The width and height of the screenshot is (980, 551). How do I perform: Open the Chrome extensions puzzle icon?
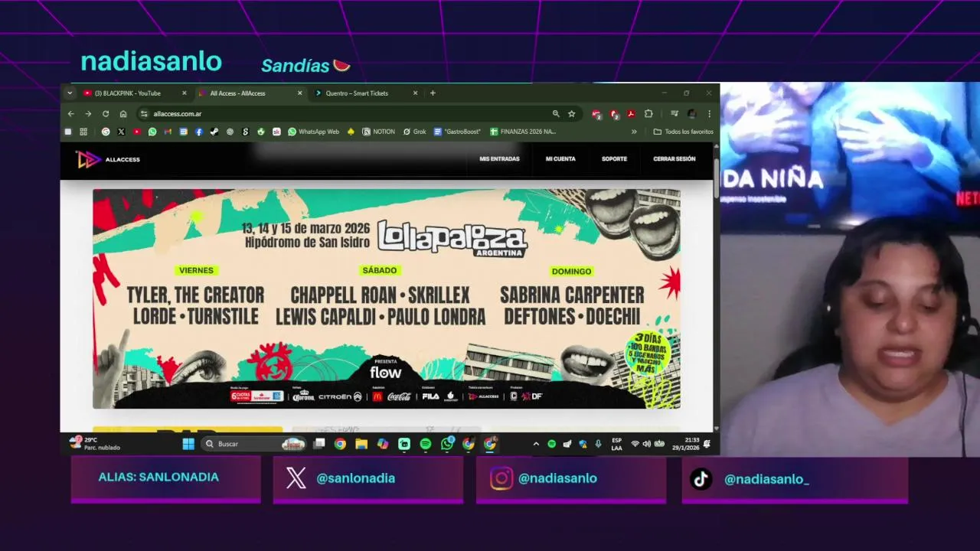[x=648, y=114]
